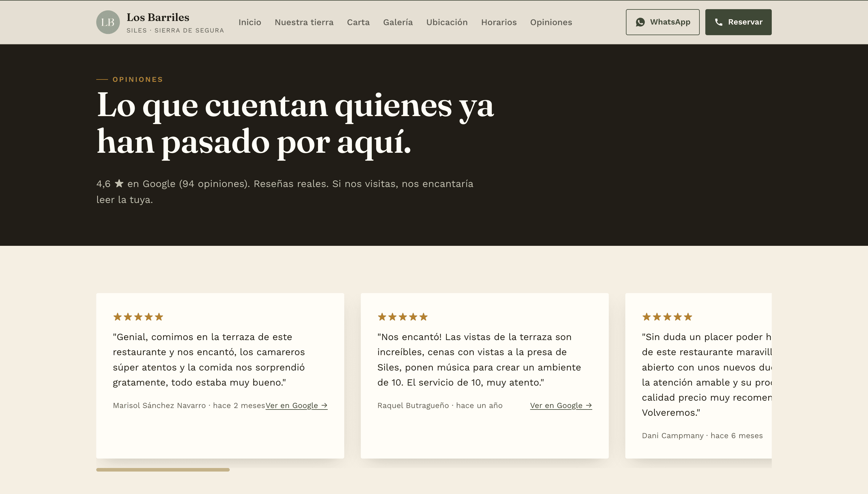This screenshot has width=868, height=494.
Task: Click "SILES · SIERRA DE SEGURA" tagline
Action: 175,30
